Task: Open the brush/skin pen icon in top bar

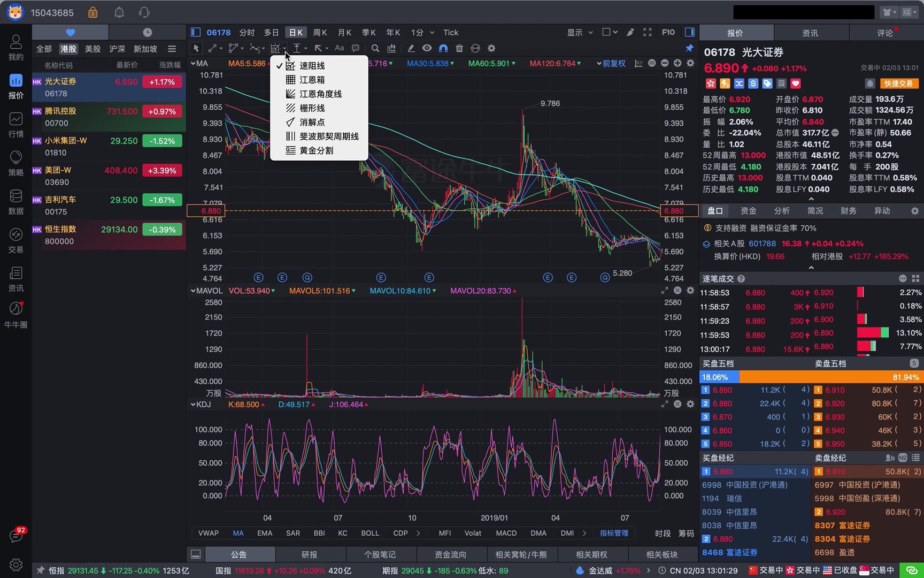Action: point(630,32)
